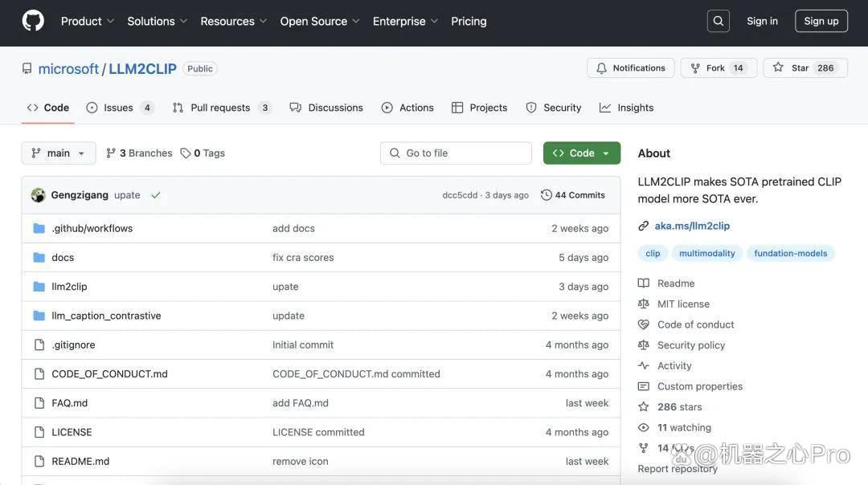Star the LLM2CLIP repository
868x485 pixels.
pos(805,68)
